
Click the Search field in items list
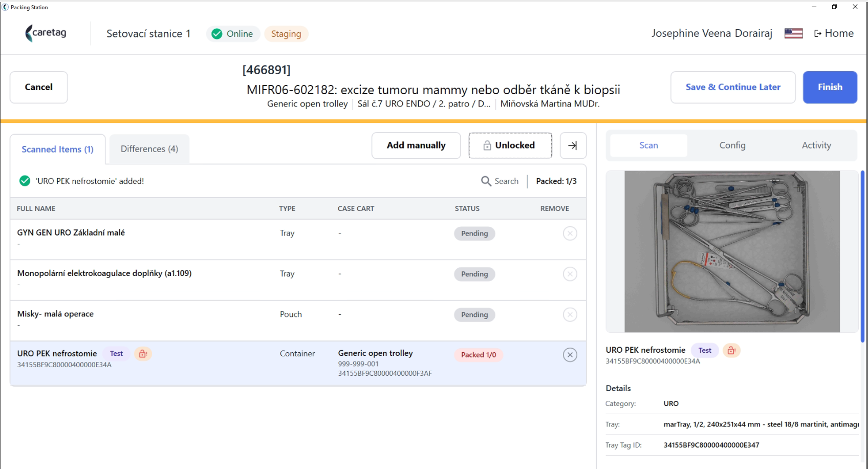pos(500,181)
